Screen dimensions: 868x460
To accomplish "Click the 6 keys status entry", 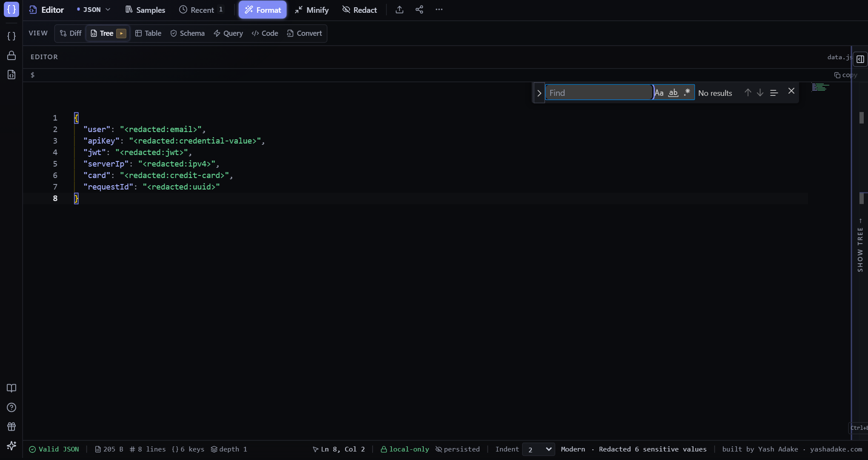I will click(188, 449).
